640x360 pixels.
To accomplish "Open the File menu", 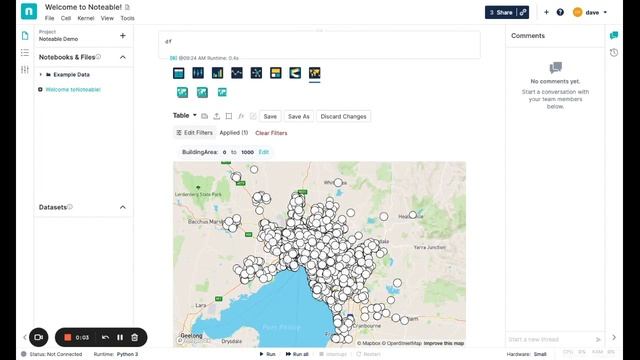I will click(x=49, y=18).
